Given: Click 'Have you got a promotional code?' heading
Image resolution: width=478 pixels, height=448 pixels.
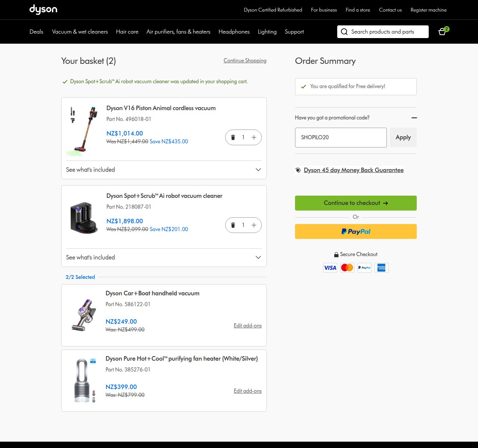Looking at the screenshot, I should pos(332,118).
